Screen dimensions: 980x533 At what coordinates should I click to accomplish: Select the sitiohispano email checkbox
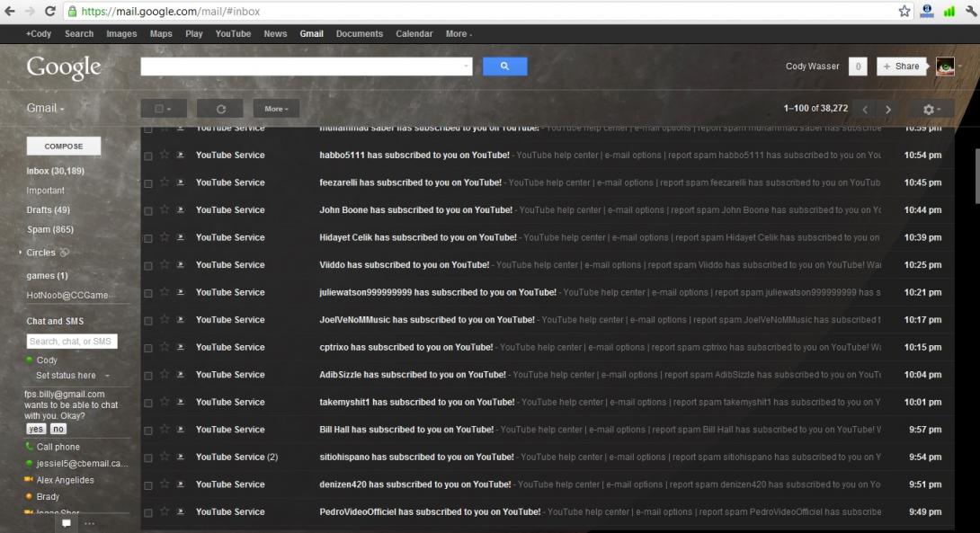point(148,458)
